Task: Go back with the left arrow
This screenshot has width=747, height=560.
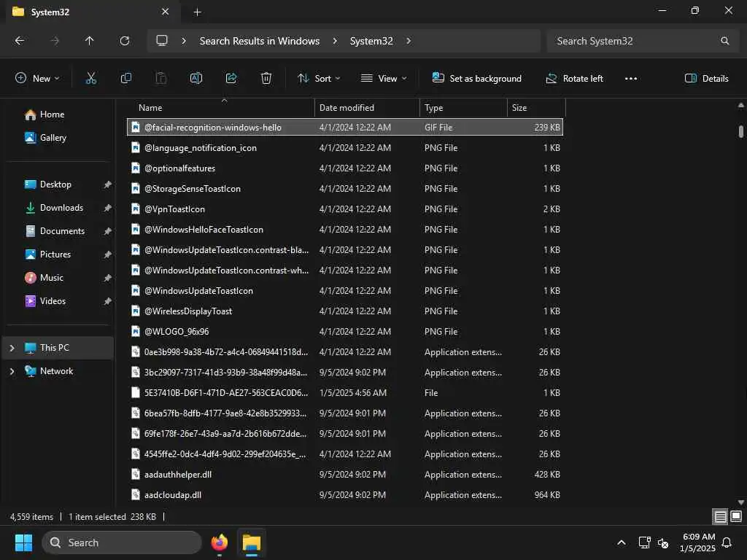Action: [20, 41]
